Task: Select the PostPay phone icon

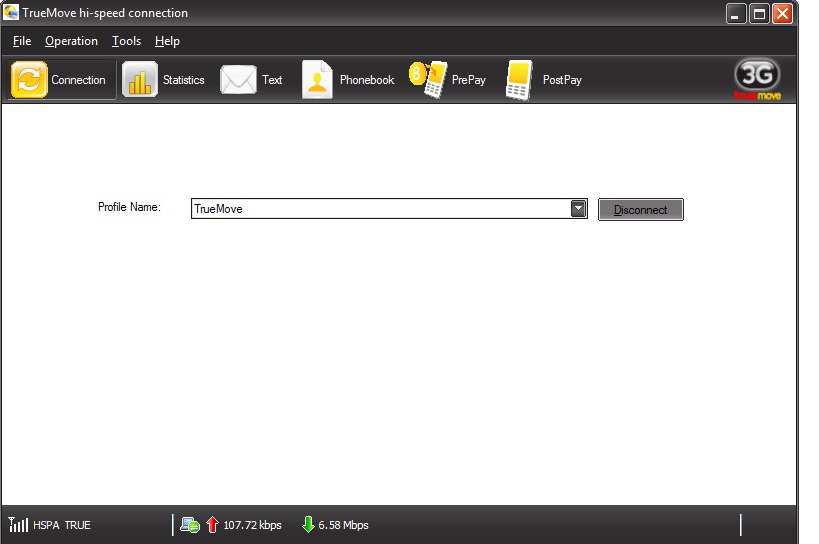Action: tap(519, 80)
